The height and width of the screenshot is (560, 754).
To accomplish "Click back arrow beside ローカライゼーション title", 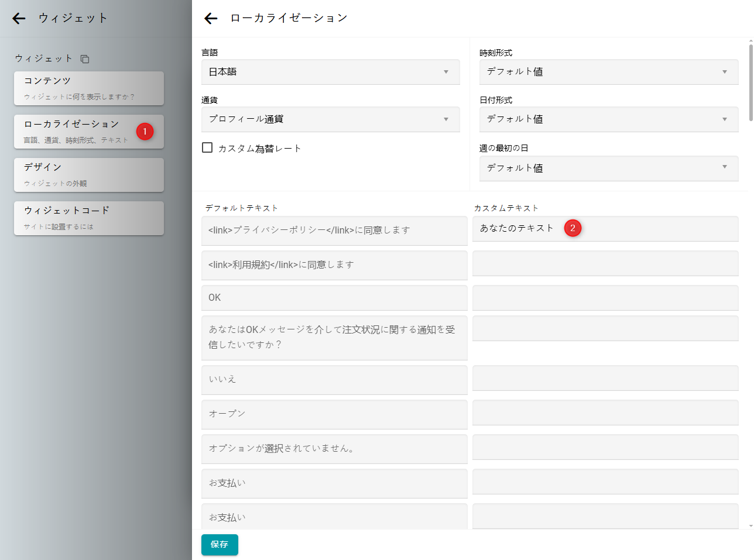I will point(211,19).
